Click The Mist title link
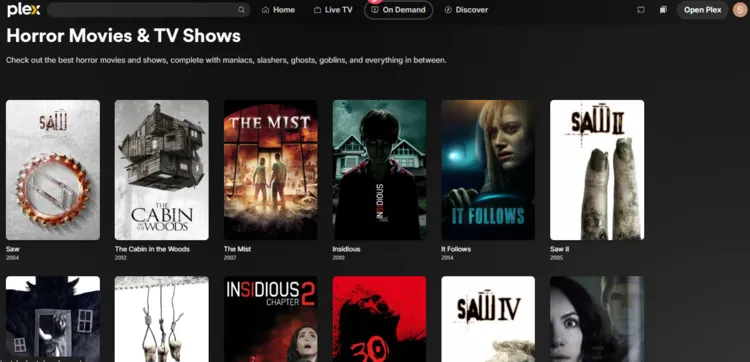The width and height of the screenshot is (750, 362). click(237, 249)
